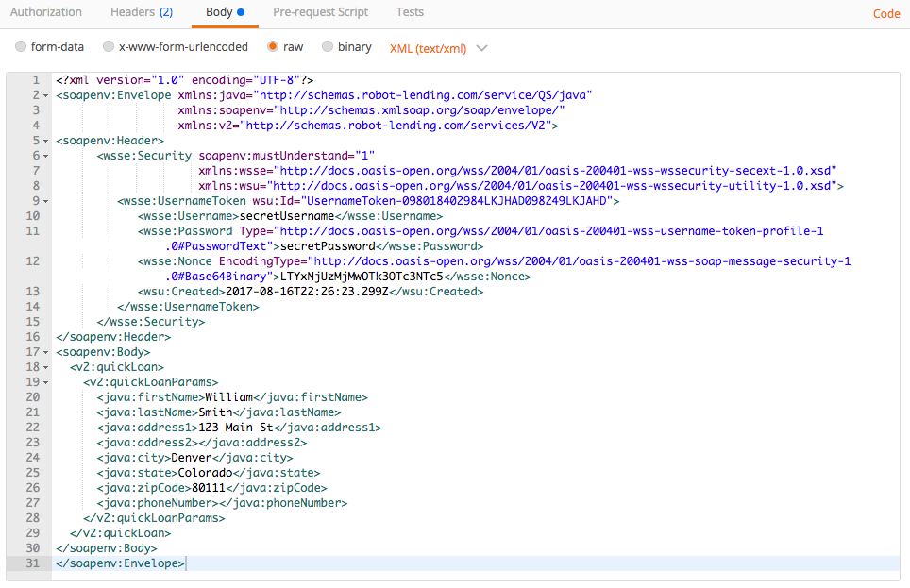The width and height of the screenshot is (910, 588).
Task: Click the state value Colorado
Action: click(205, 473)
